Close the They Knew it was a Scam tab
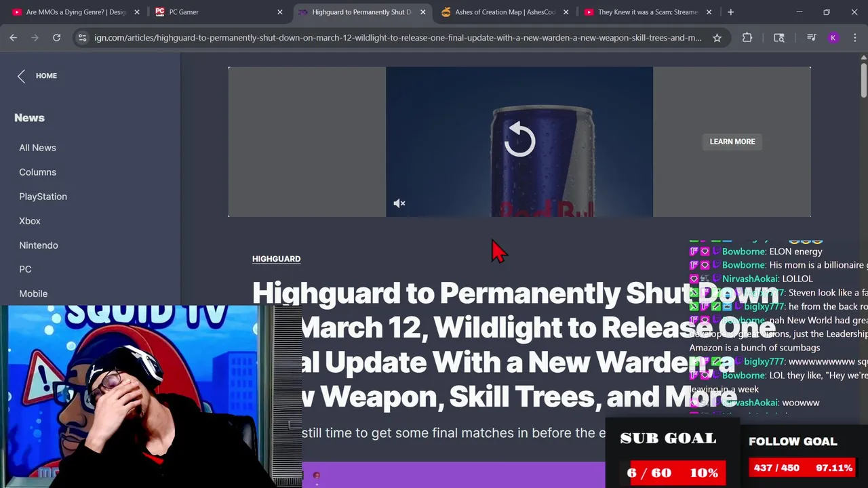The height and width of the screenshot is (488, 868). pos(709,12)
